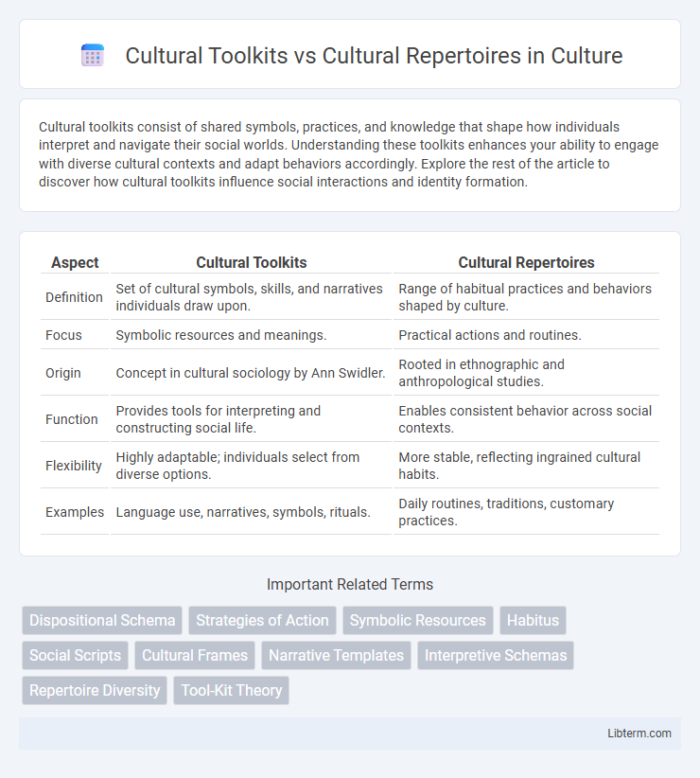Select the 'Origin' row label
700x778 pixels.
pyautogui.click(x=63, y=373)
